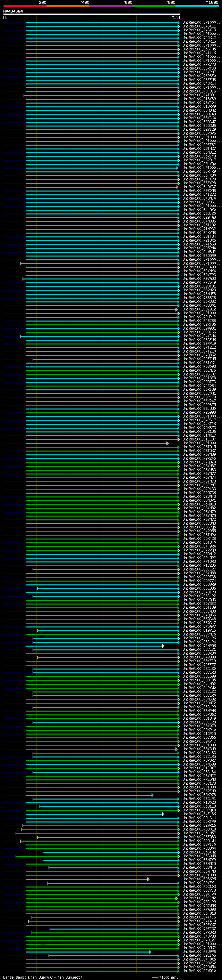
Task: Select the UniRef100_A5AW13 label
Action: [199, 504]
